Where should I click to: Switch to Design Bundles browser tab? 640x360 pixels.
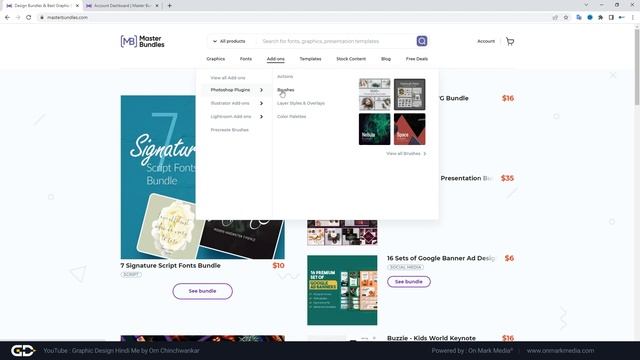(x=42, y=6)
